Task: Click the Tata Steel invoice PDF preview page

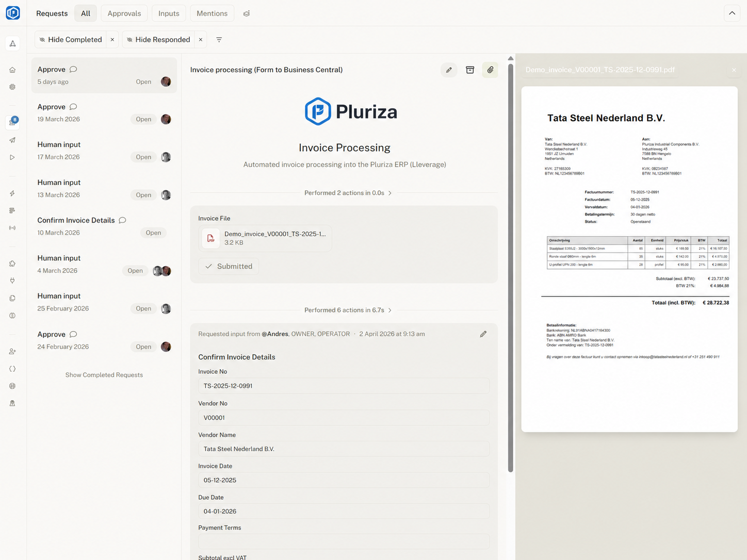Action: [629, 259]
